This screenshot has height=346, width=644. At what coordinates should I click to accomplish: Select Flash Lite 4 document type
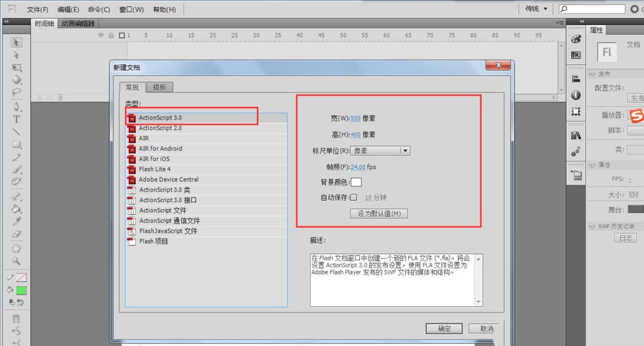[206, 169]
